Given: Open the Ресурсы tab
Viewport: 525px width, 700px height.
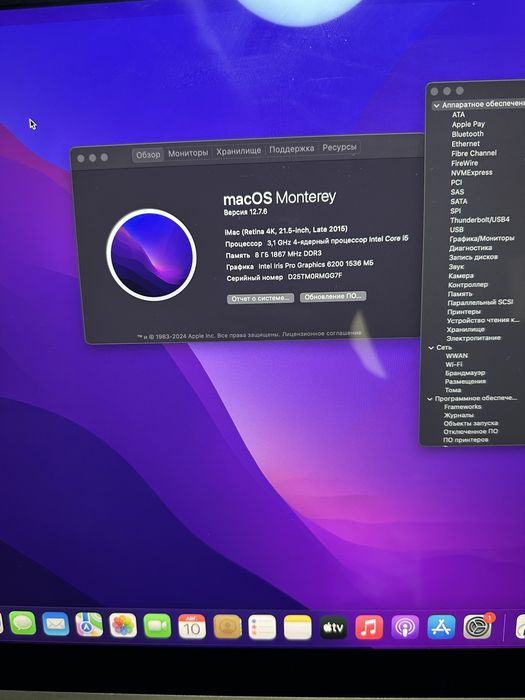Looking at the screenshot, I should tap(339, 147).
